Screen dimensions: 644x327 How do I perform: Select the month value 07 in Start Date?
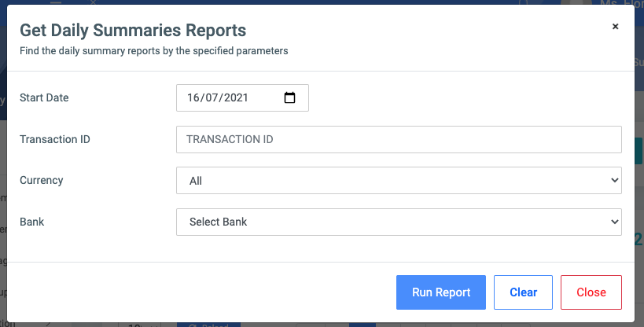click(214, 98)
